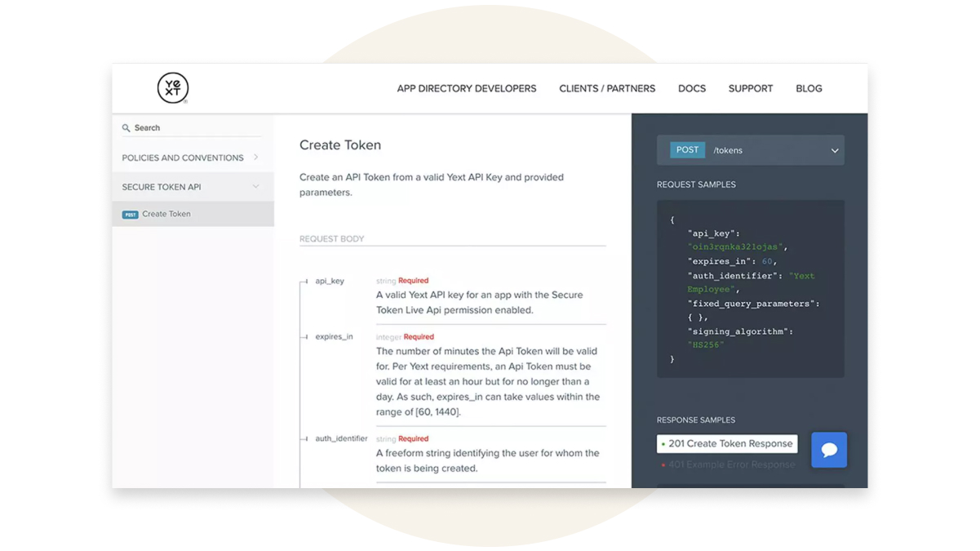
Task: Click the Yext logo icon
Action: 173,88
